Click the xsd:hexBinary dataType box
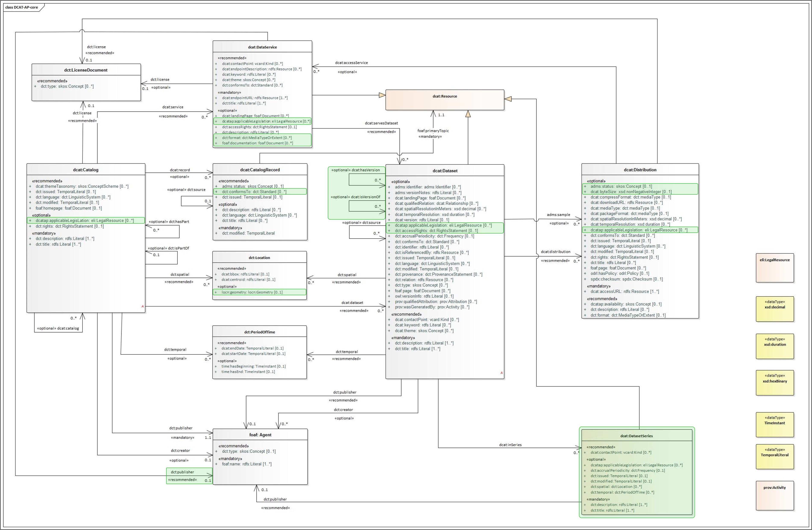The height and width of the screenshot is (530, 812). pos(775,383)
